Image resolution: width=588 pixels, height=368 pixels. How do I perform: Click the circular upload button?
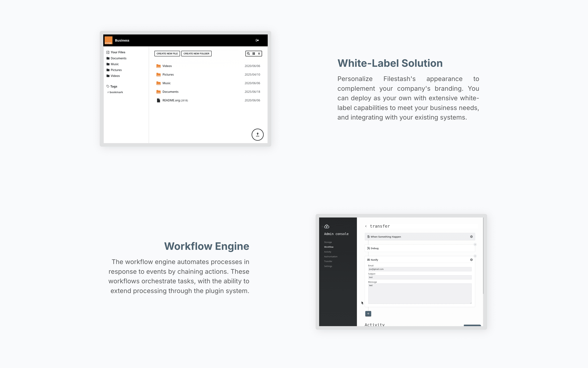tap(258, 135)
